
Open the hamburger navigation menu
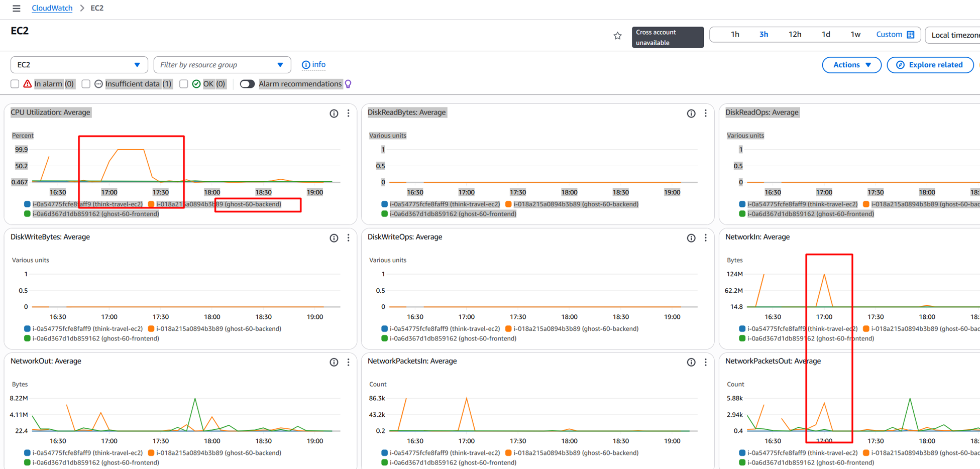(16, 8)
